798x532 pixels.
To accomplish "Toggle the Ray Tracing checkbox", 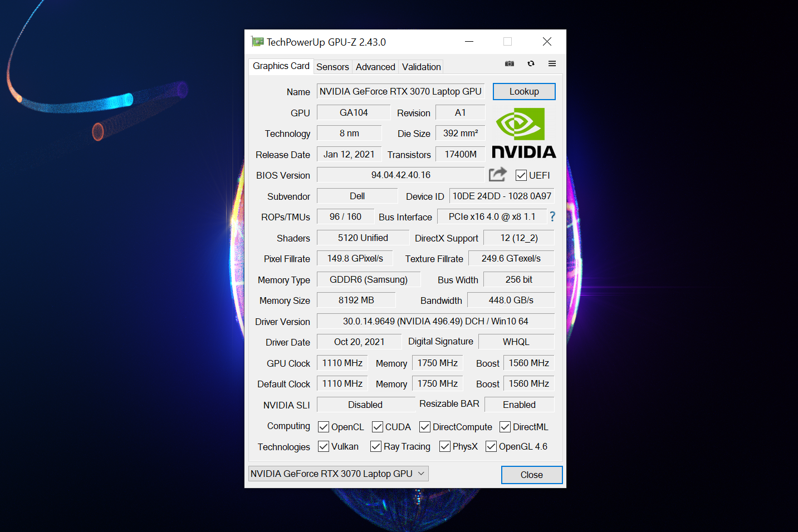I will pos(376,446).
